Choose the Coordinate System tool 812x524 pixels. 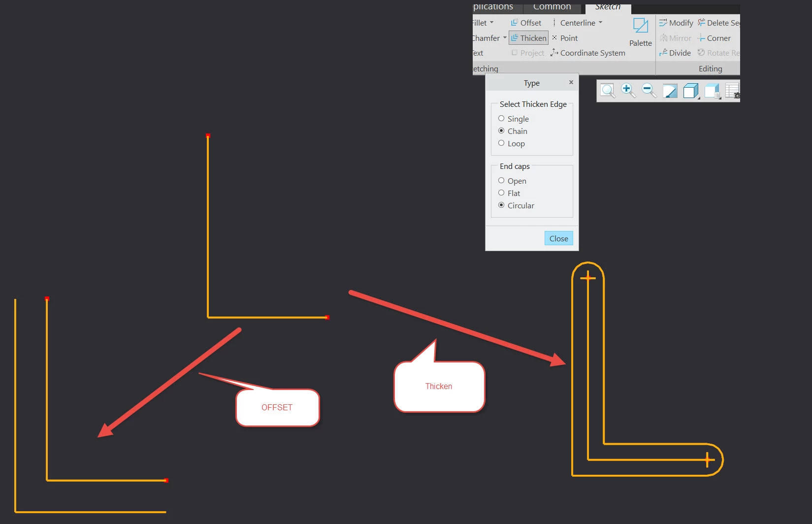coord(588,53)
